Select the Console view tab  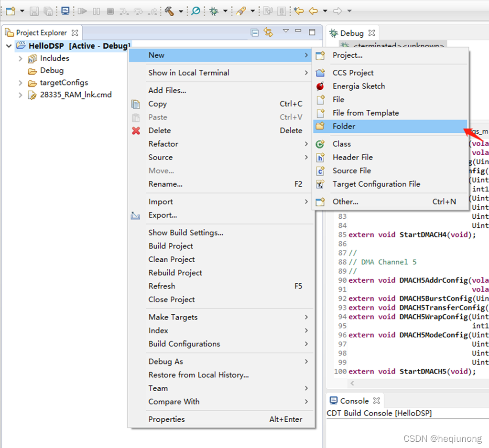pos(354,401)
